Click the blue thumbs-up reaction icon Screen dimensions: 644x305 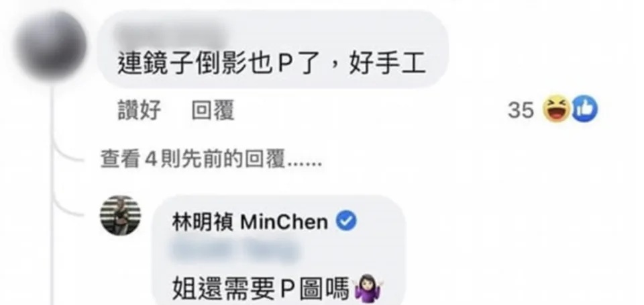click(584, 110)
